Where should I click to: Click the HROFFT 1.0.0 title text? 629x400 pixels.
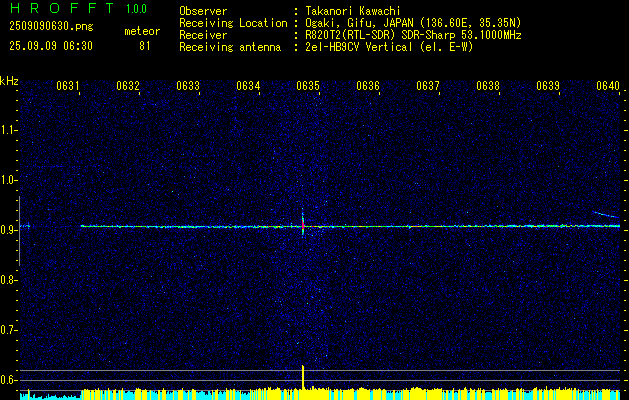click(x=78, y=8)
